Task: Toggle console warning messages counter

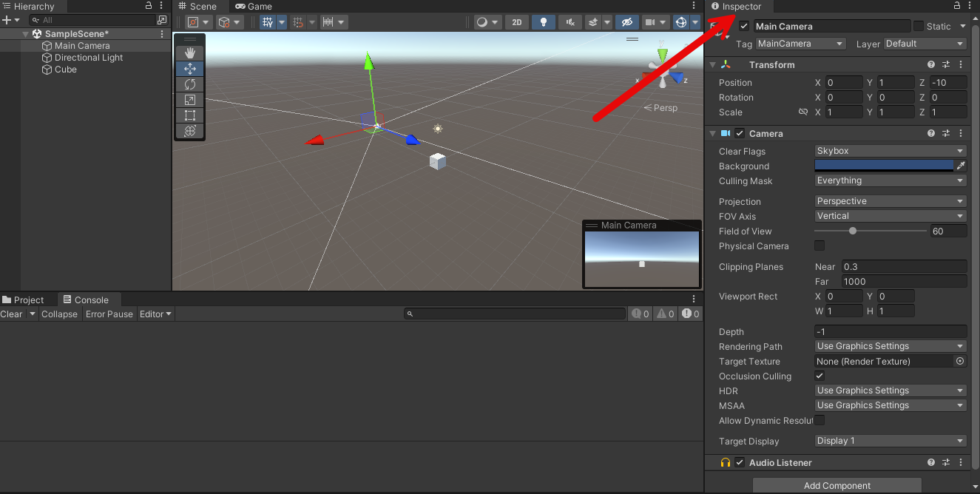Action: point(666,314)
